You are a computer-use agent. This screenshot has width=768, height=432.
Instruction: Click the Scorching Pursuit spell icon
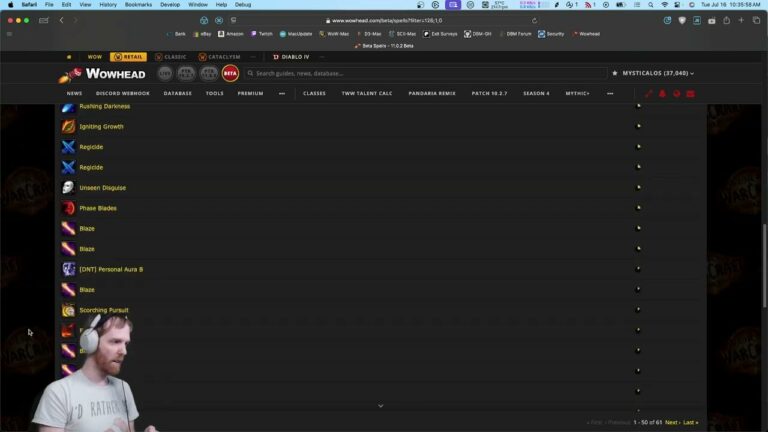[68, 310]
